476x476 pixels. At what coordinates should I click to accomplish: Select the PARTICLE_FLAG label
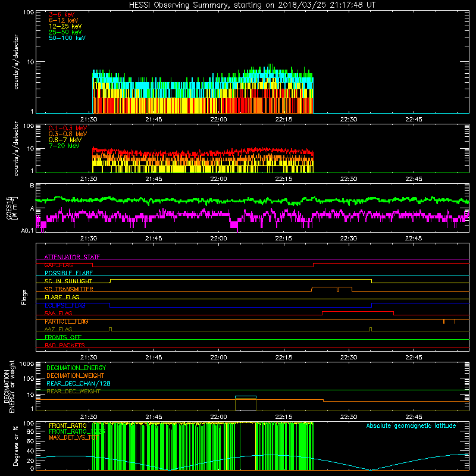click(67, 321)
